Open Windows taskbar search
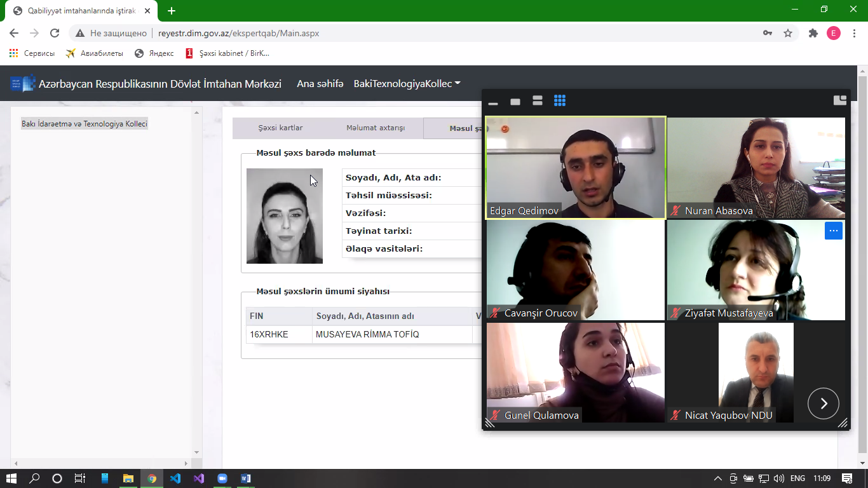868x488 pixels. 34,478
